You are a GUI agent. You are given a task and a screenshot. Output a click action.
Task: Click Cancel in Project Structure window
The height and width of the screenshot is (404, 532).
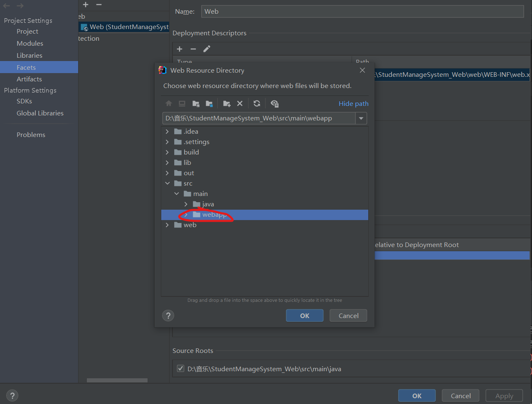tap(461, 396)
